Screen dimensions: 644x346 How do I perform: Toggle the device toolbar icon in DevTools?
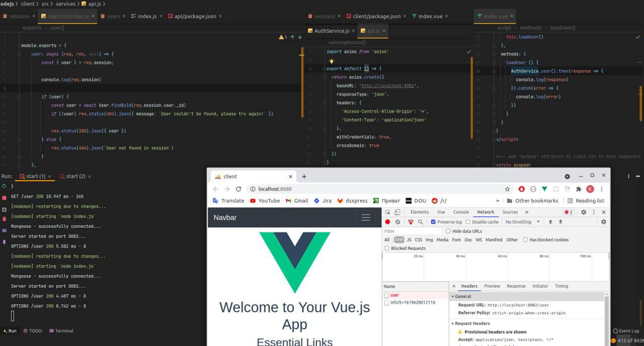pos(397,212)
